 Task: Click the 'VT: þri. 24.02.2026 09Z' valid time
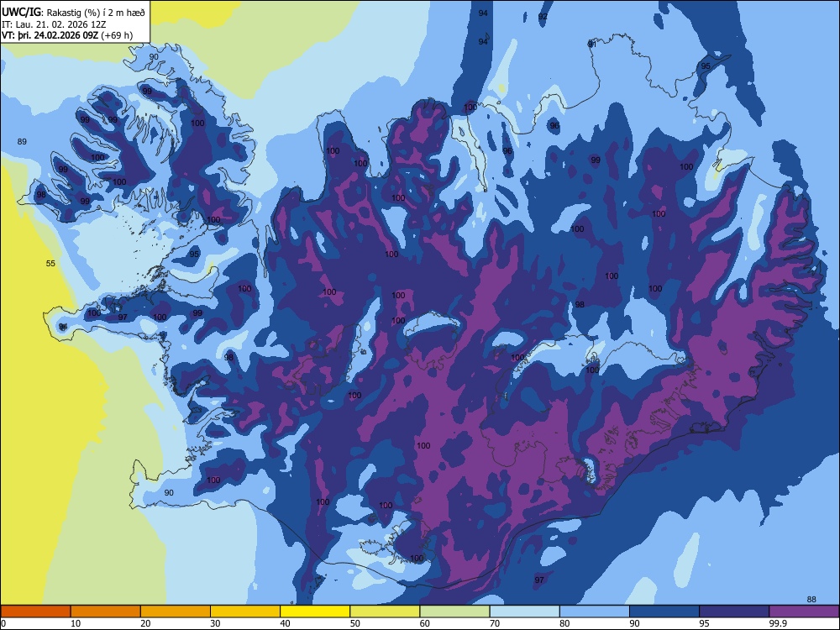[x=50, y=36]
